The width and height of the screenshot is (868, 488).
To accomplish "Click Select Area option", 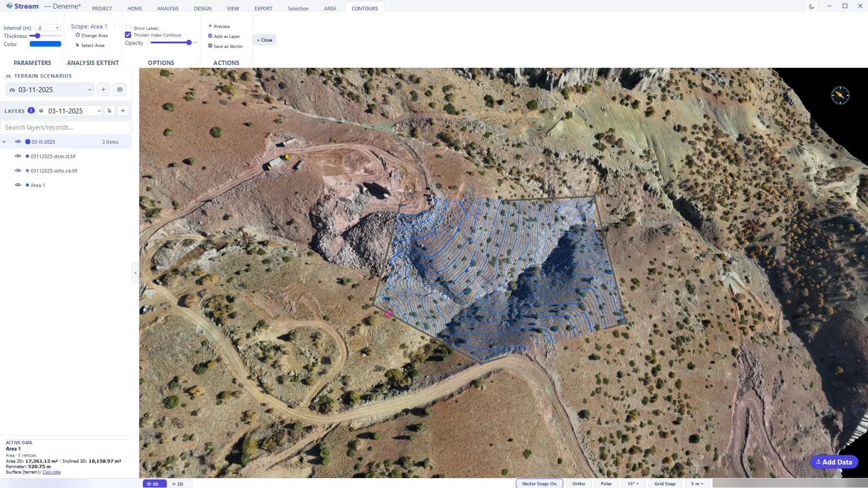I will pos(90,46).
